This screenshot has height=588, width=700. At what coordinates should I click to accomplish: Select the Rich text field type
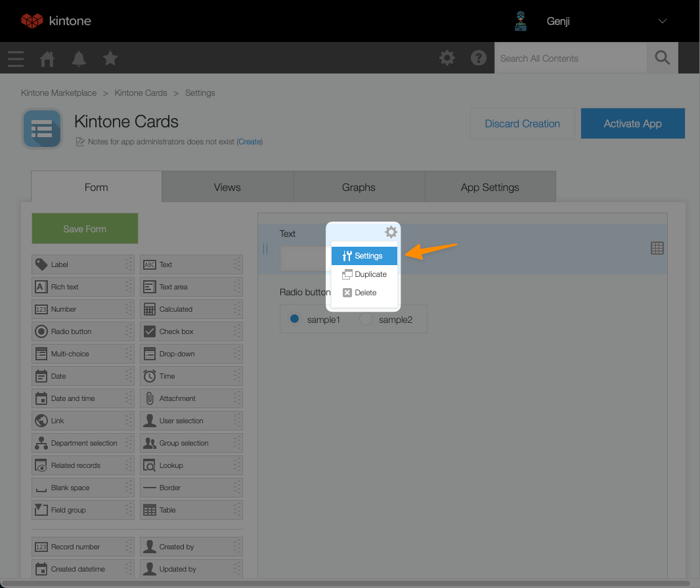point(83,287)
